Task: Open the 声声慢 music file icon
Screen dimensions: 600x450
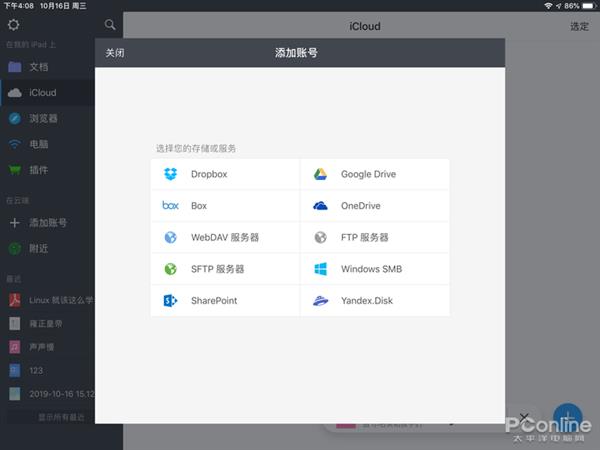Action: [x=15, y=347]
